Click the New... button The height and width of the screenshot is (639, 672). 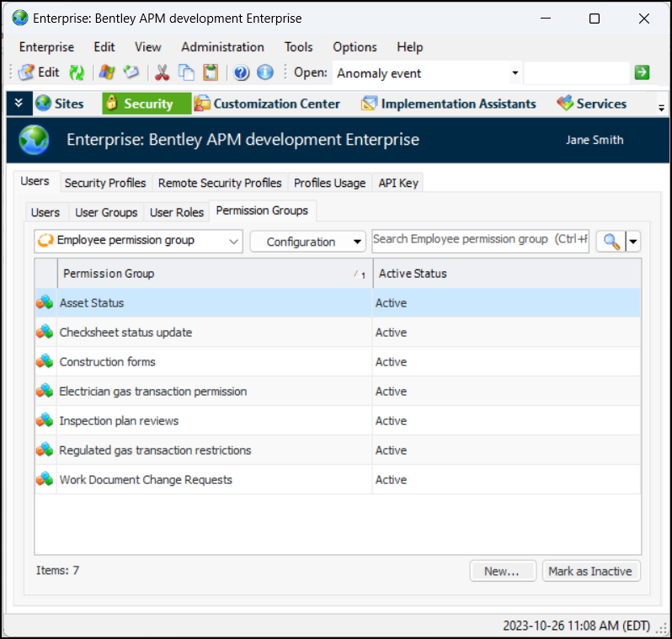tap(502, 571)
